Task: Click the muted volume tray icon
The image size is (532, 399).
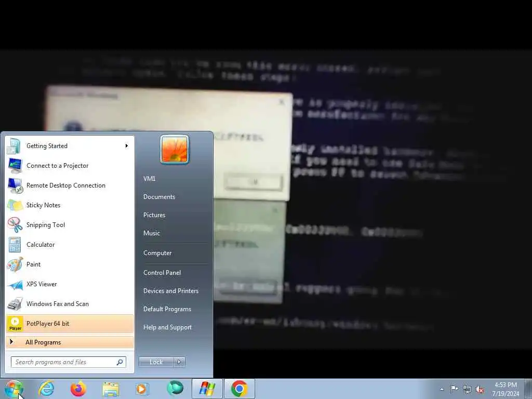Action: (480, 390)
